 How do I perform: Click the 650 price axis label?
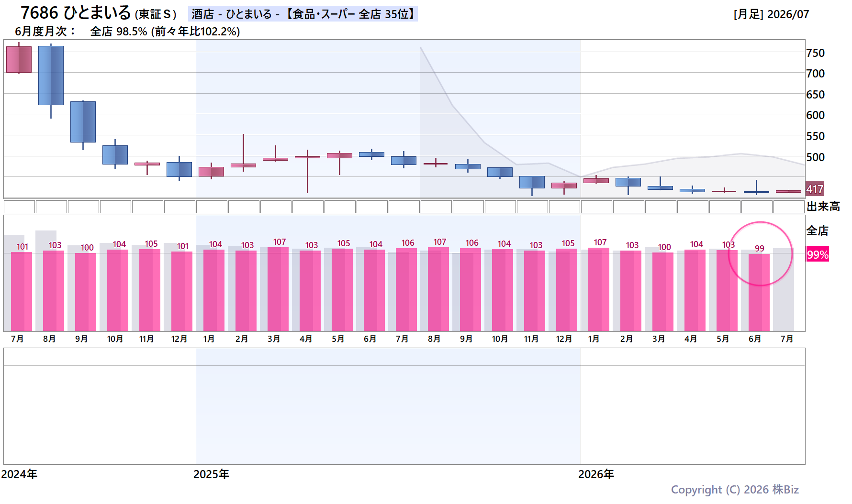pyautogui.click(x=815, y=95)
